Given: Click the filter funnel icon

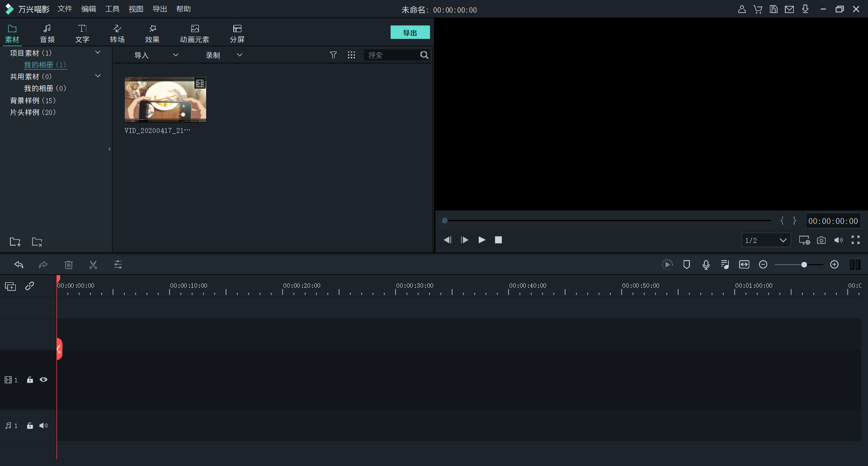Looking at the screenshot, I should coord(333,55).
